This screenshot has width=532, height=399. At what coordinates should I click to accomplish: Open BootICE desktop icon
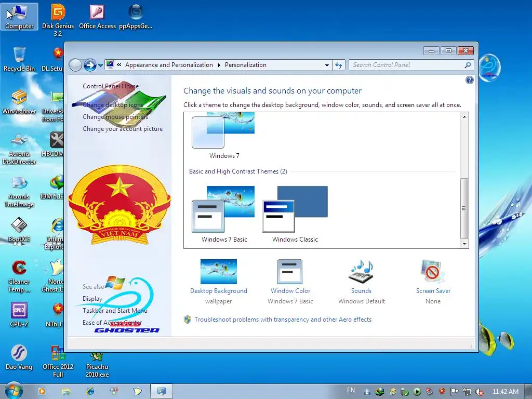coord(19,230)
